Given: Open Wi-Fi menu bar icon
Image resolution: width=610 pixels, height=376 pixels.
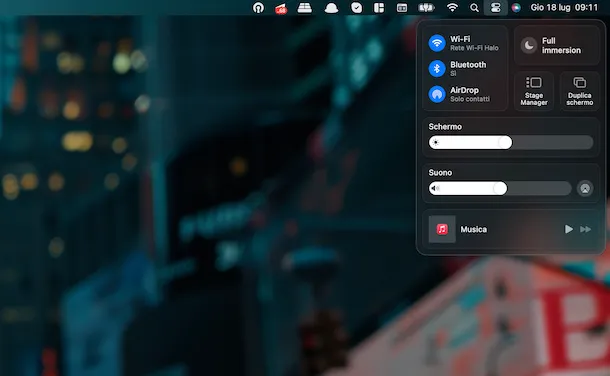Looking at the screenshot, I should 452,7.
